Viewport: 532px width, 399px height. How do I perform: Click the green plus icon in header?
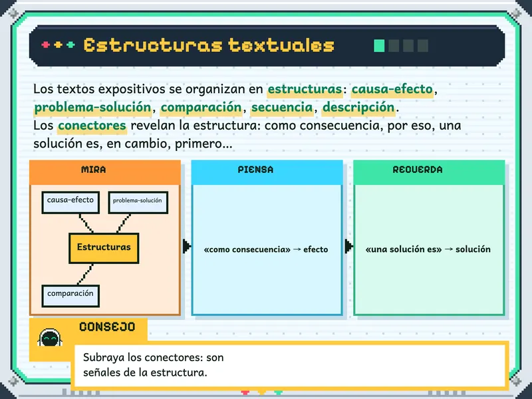coord(70,45)
